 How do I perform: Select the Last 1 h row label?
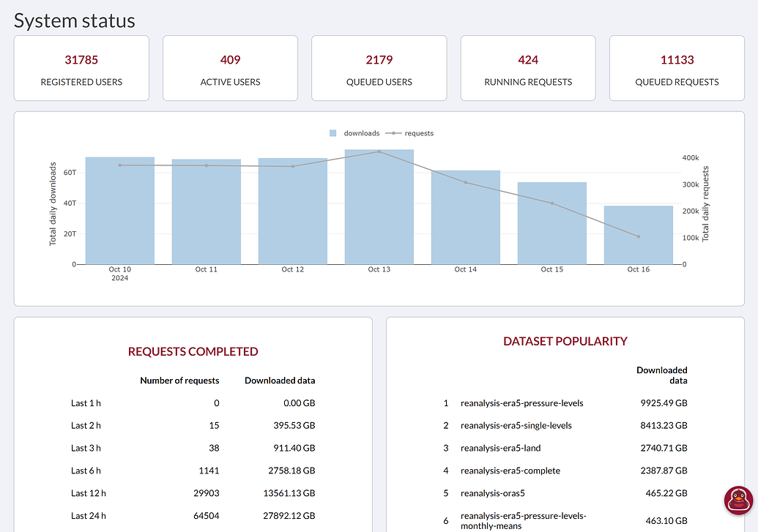pos(86,403)
